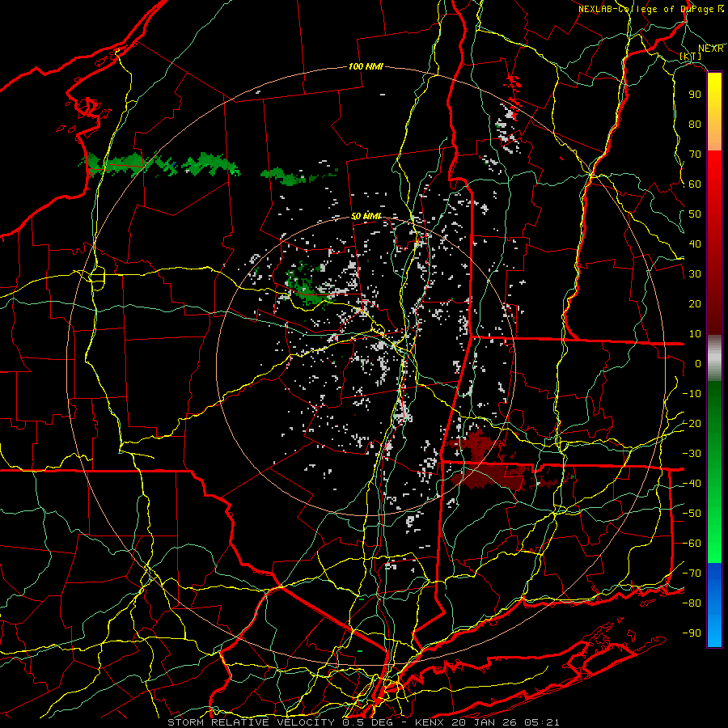Click the KENX radar site identifier
728x728 pixels.
429,722
